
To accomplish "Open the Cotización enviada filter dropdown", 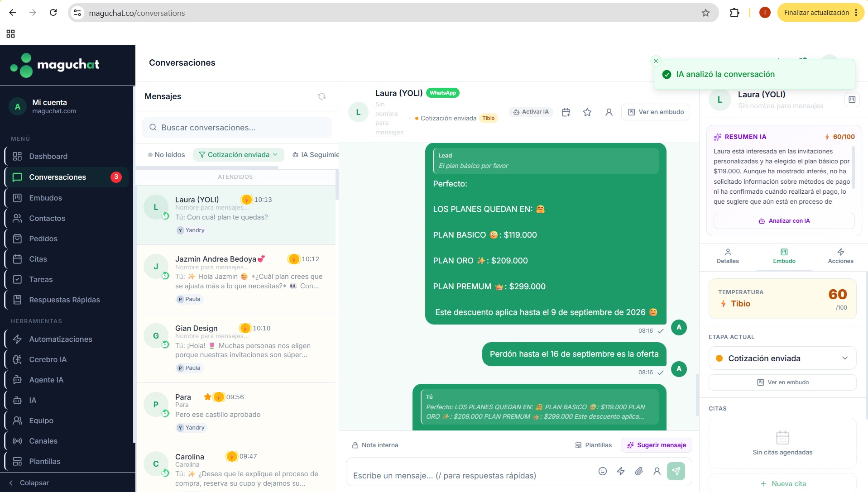I will (239, 155).
